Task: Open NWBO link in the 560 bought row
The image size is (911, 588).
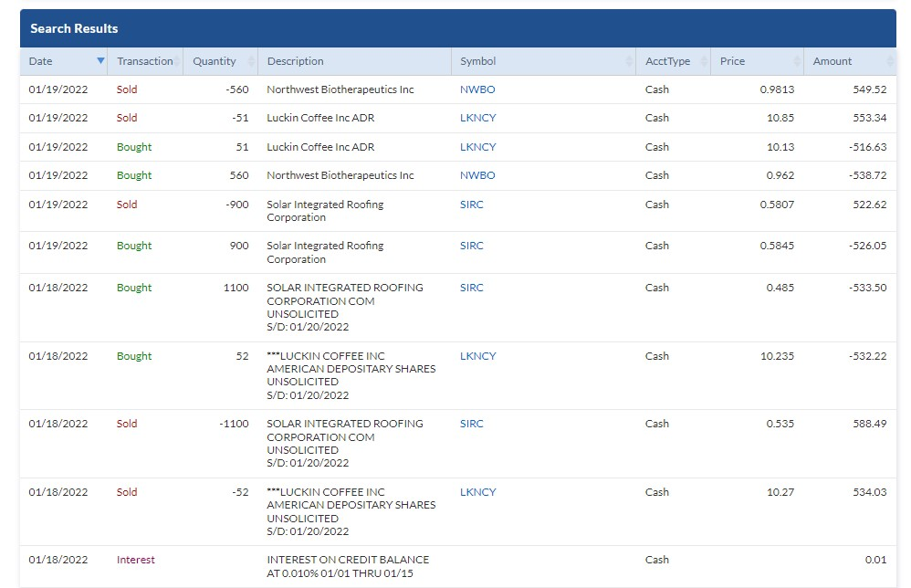Action: [477, 175]
